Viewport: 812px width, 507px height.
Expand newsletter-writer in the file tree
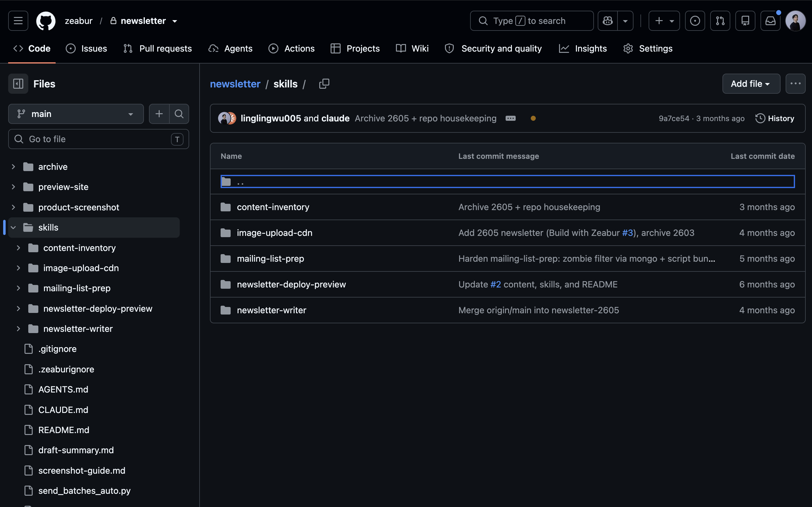[x=19, y=329]
